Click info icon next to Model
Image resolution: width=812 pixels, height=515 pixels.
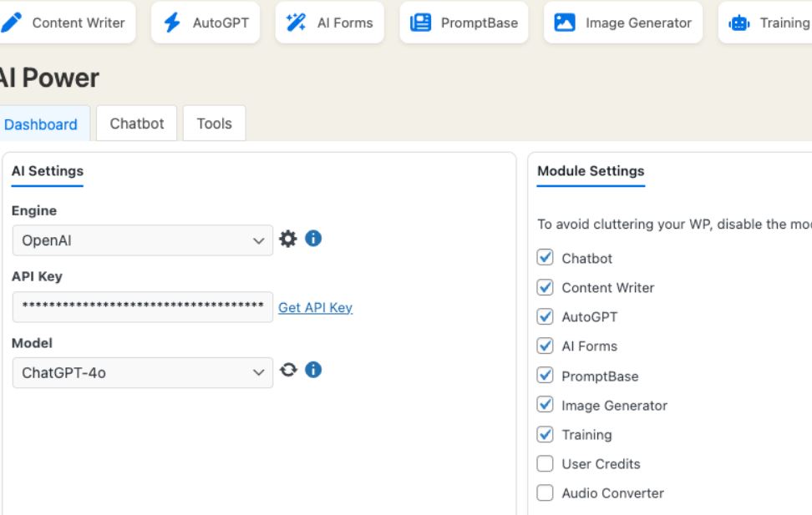click(x=313, y=370)
